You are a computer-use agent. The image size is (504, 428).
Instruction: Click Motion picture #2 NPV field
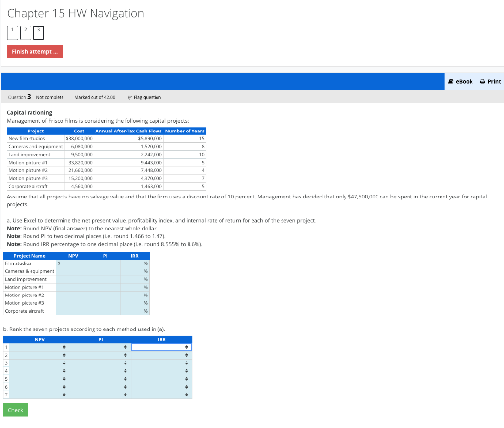pos(73,295)
